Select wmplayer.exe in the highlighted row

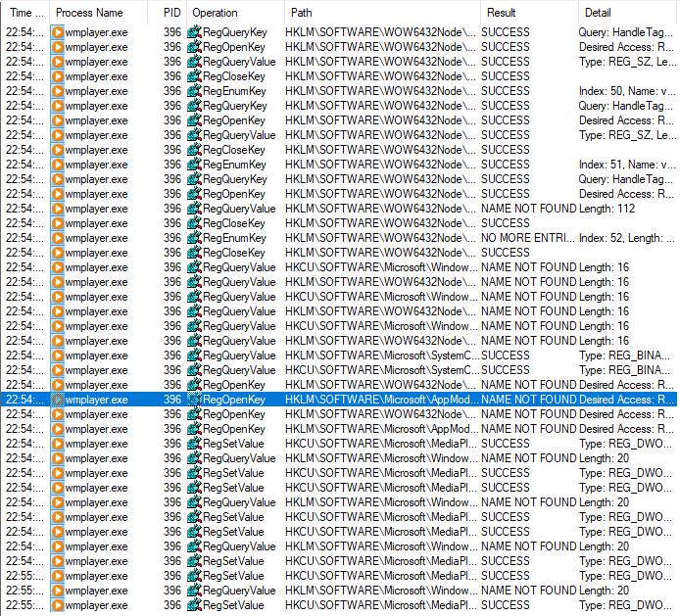click(96, 400)
